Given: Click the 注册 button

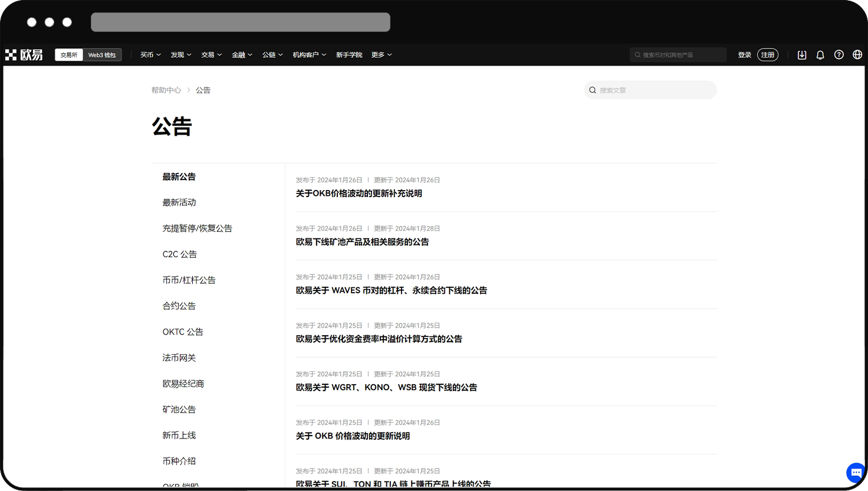Looking at the screenshot, I should coord(768,54).
